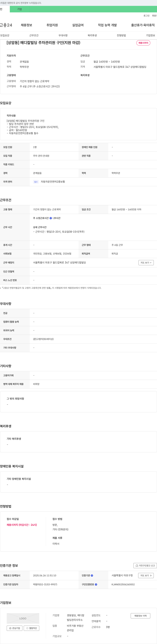
Task: Click the 주 6일 근무 table value
Action: pyautogui.click(x=117, y=245)
